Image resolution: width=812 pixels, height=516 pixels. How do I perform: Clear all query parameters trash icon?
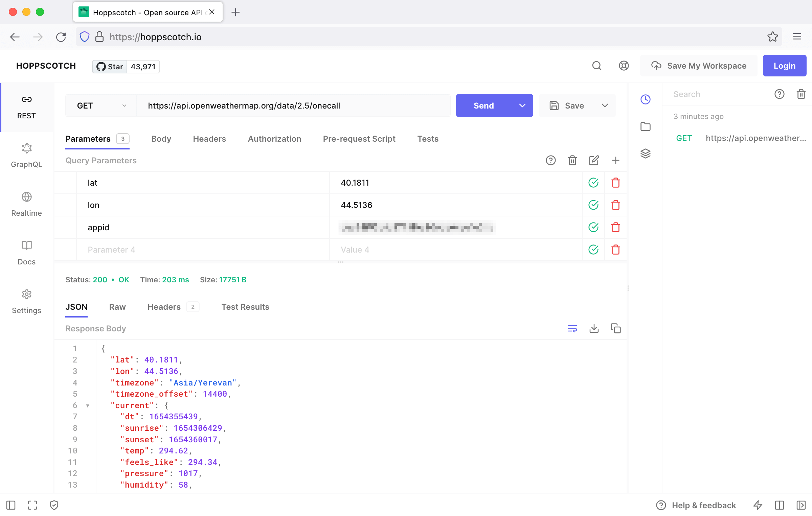[572, 160]
